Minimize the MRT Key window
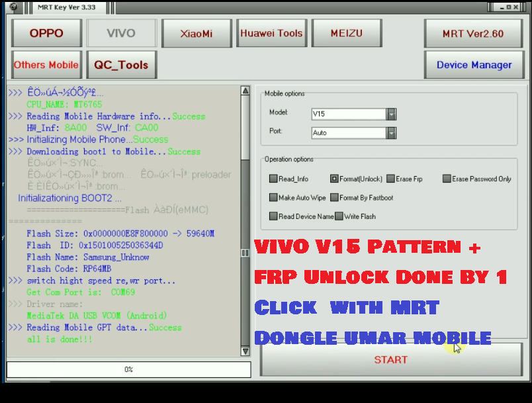The image size is (532, 403). 502,7
